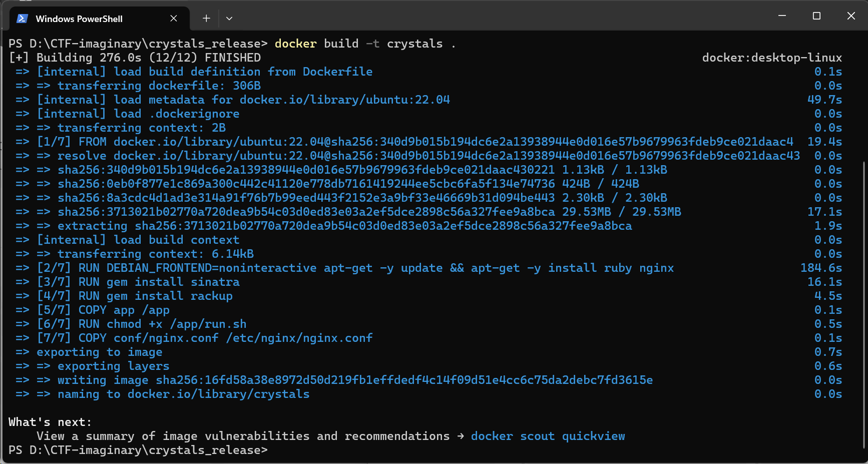868x464 pixels.
Task: Close the Windows PowerShell tab
Action: (174, 19)
